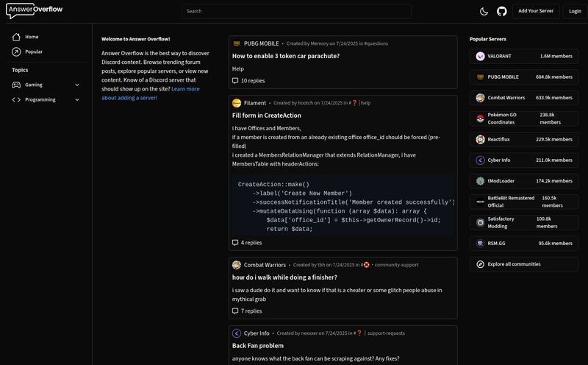The width and height of the screenshot is (588, 365).
Task: Click the Programming code brackets icon
Action: click(x=16, y=99)
